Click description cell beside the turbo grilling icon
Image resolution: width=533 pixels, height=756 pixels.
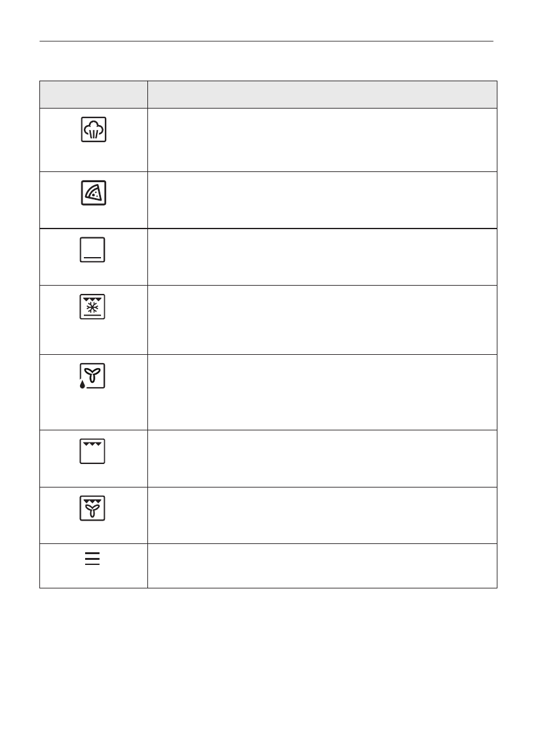pyautogui.click(x=322, y=515)
